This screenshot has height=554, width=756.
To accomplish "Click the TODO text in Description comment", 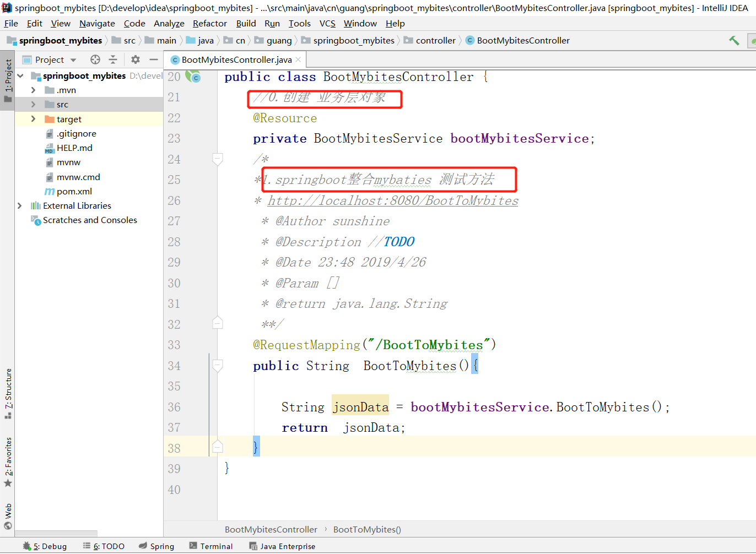I will (x=399, y=242).
